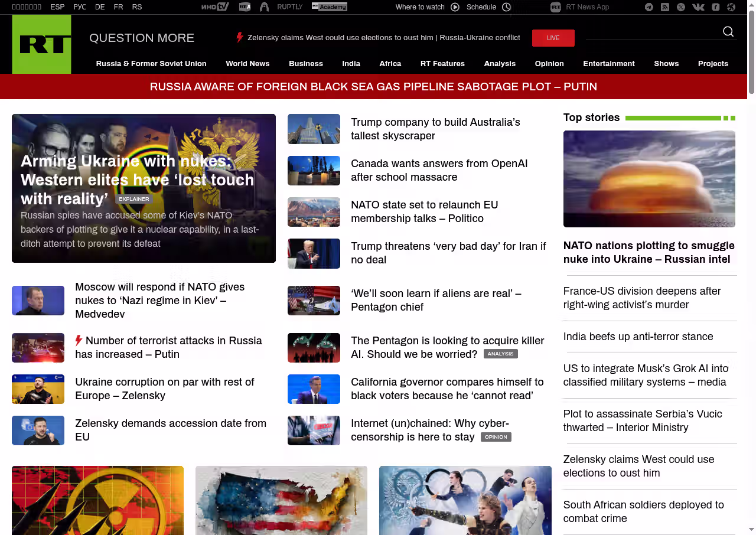
Task: Switch site language to ESP
Action: point(57,7)
